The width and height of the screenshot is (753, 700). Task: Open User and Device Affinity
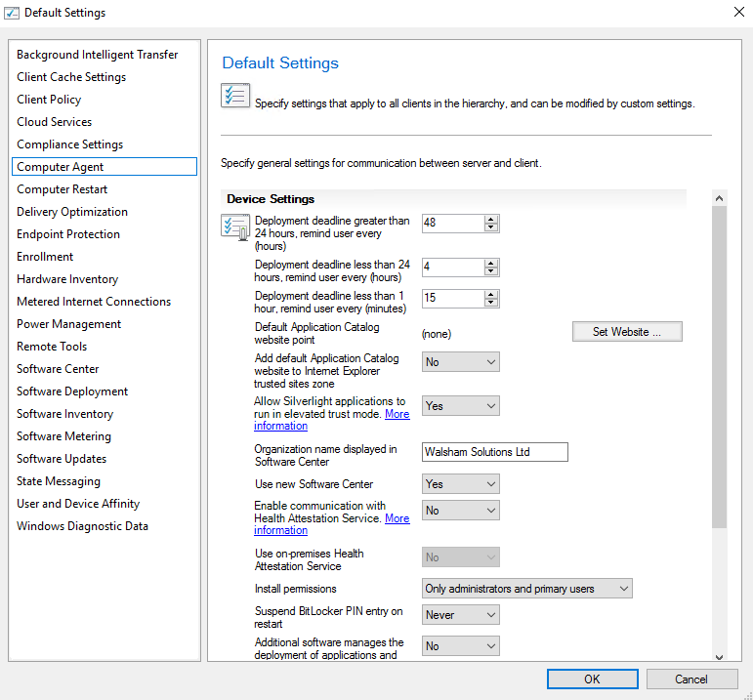pos(78,504)
